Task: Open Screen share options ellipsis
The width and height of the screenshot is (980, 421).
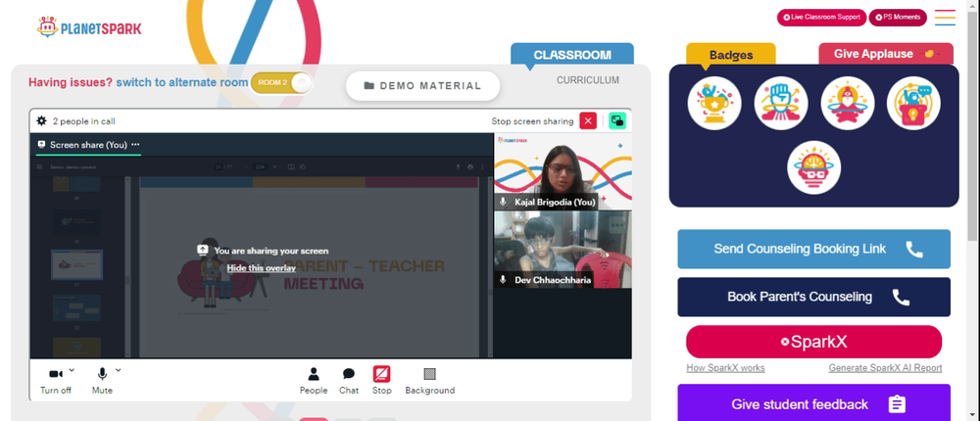Action: (135, 144)
